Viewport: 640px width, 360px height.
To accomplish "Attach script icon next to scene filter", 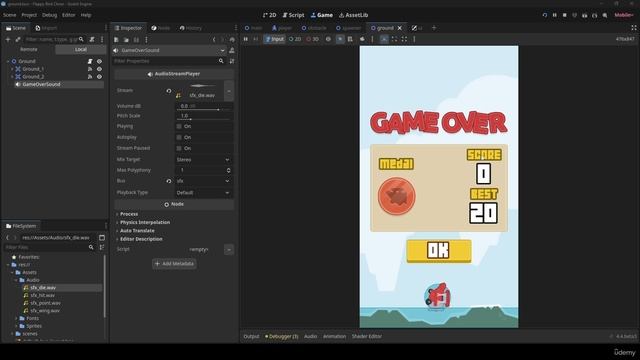I will pos(92,39).
